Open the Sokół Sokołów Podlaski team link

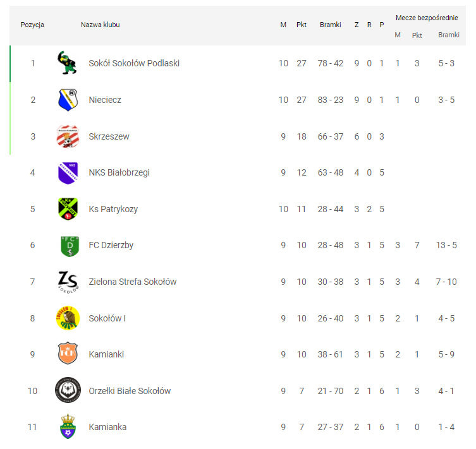tap(134, 63)
